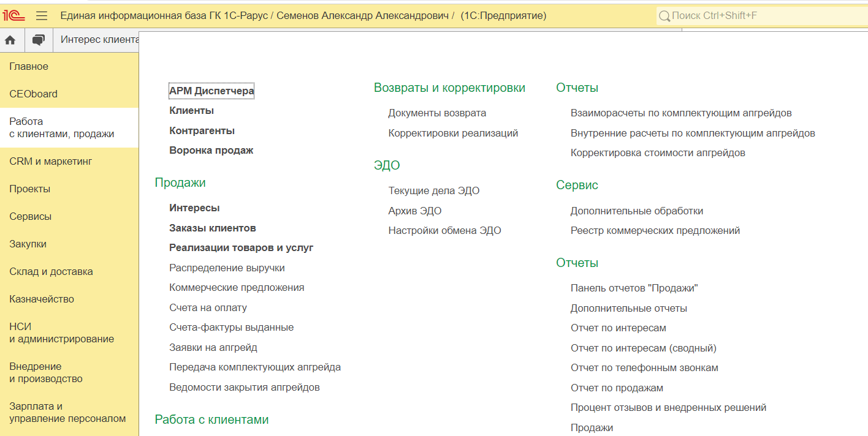Open Дополнительные отчеты

point(629,308)
